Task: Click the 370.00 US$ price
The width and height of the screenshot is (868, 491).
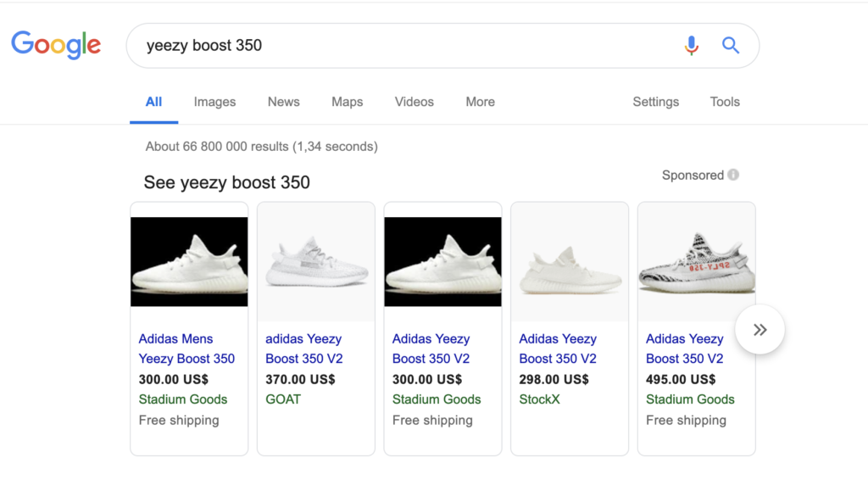Action: (300, 380)
